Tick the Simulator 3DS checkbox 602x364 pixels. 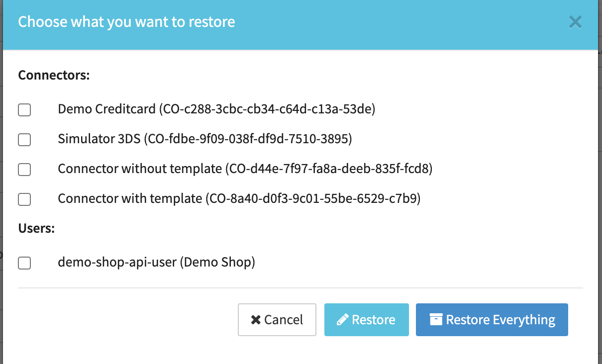tap(24, 140)
